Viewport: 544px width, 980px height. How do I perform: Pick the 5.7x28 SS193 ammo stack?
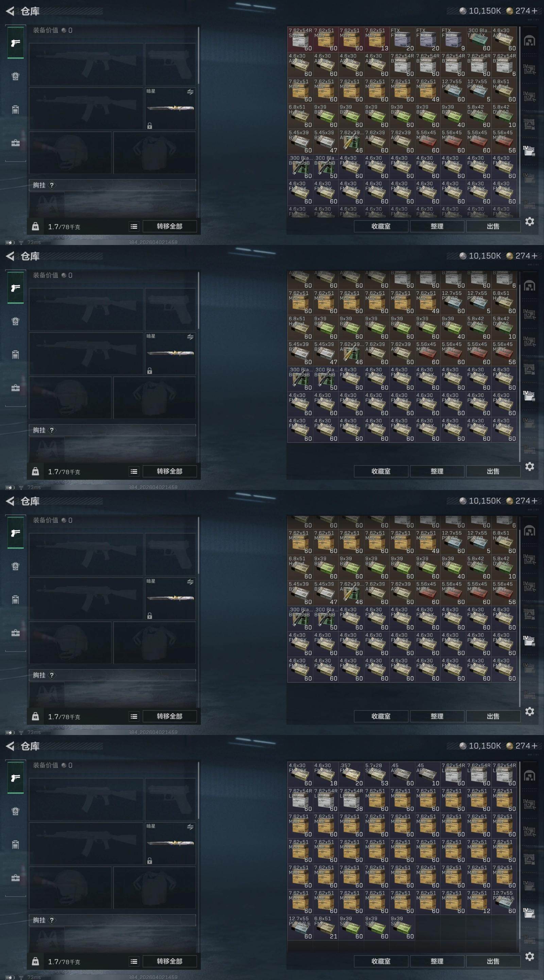pos(376,774)
